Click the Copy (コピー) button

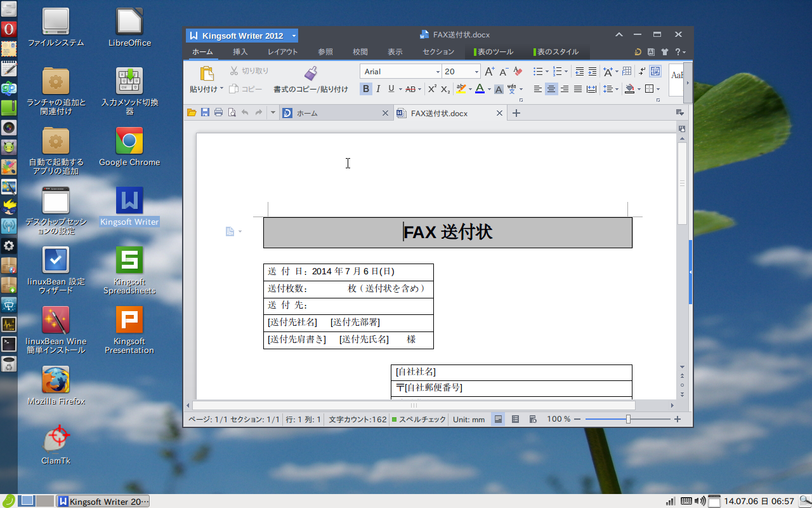coord(246,89)
